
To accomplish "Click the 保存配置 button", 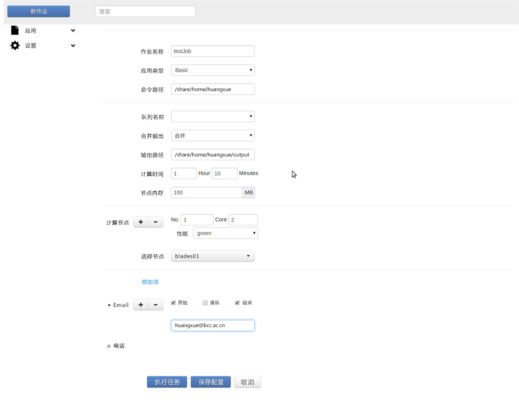I will (211, 382).
